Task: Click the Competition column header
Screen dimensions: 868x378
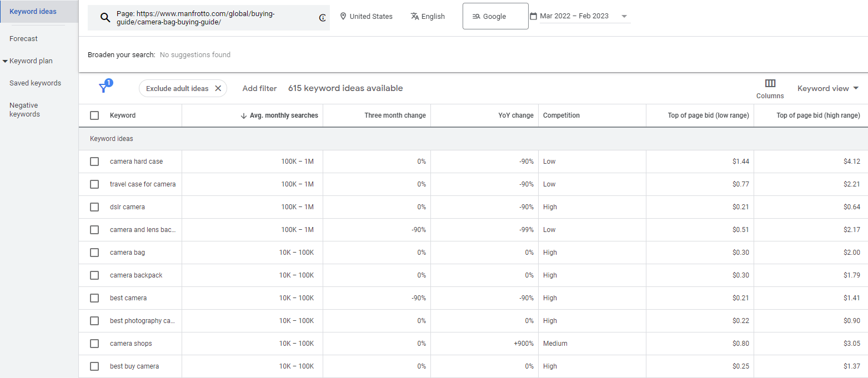Action: (561, 115)
